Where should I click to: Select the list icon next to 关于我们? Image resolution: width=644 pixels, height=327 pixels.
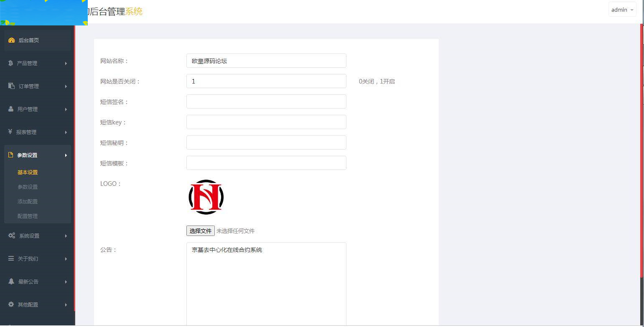tap(11, 259)
